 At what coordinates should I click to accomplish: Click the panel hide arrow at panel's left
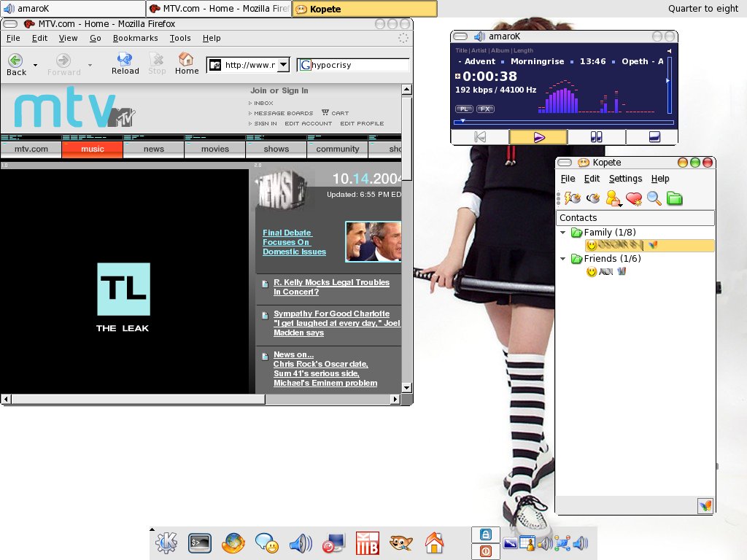(152, 529)
